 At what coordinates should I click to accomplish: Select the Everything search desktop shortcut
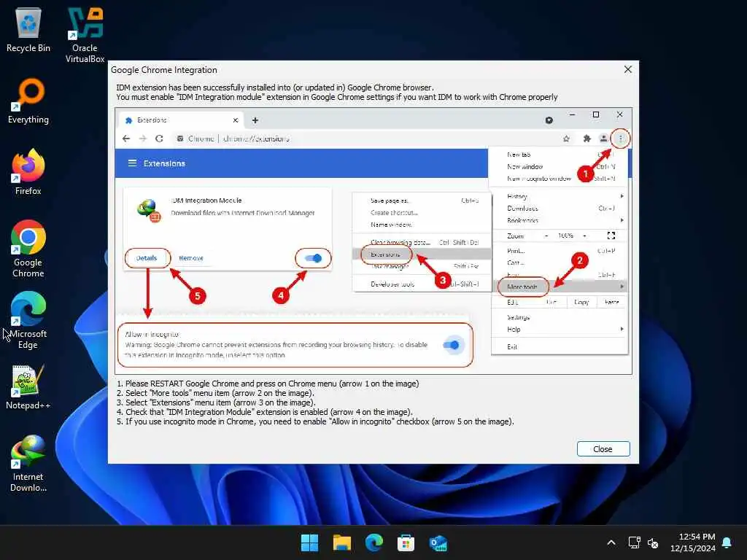coord(28,101)
